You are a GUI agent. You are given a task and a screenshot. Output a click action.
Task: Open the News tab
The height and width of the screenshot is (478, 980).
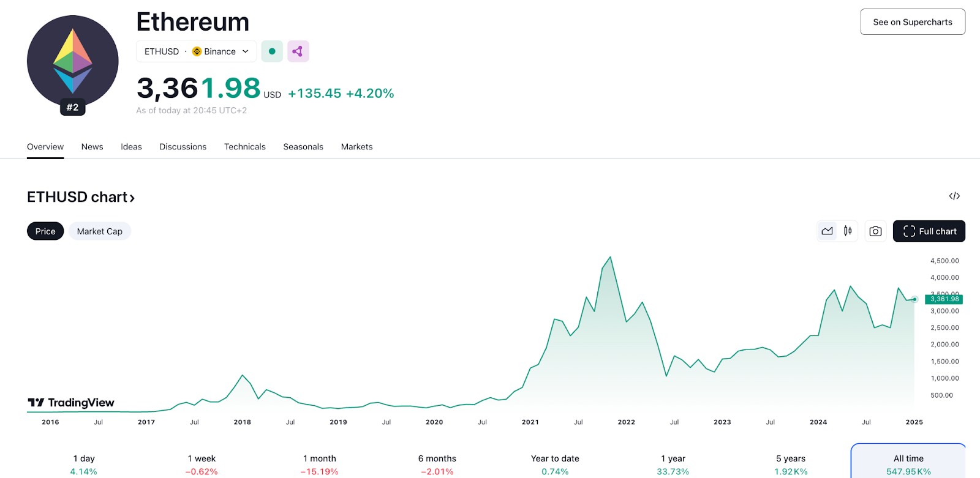pos(92,147)
